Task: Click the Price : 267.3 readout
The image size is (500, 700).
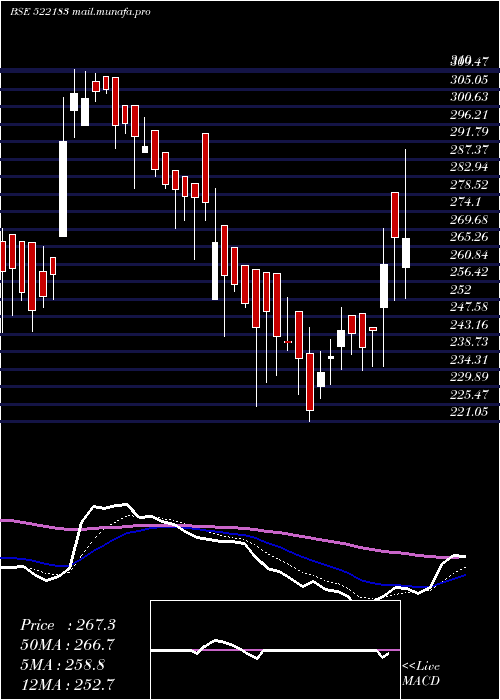Action: [x=68, y=625]
